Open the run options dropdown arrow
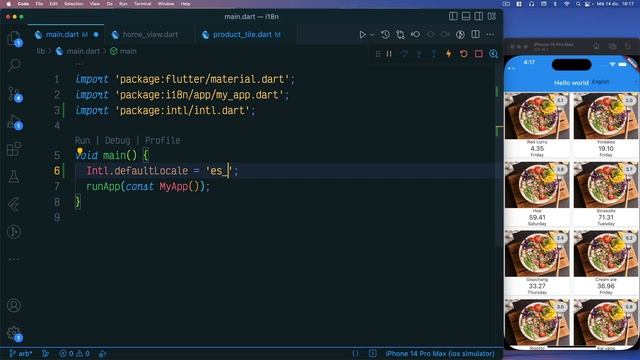The width and height of the screenshot is (640, 360). pyautogui.click(x=372, y=35)
